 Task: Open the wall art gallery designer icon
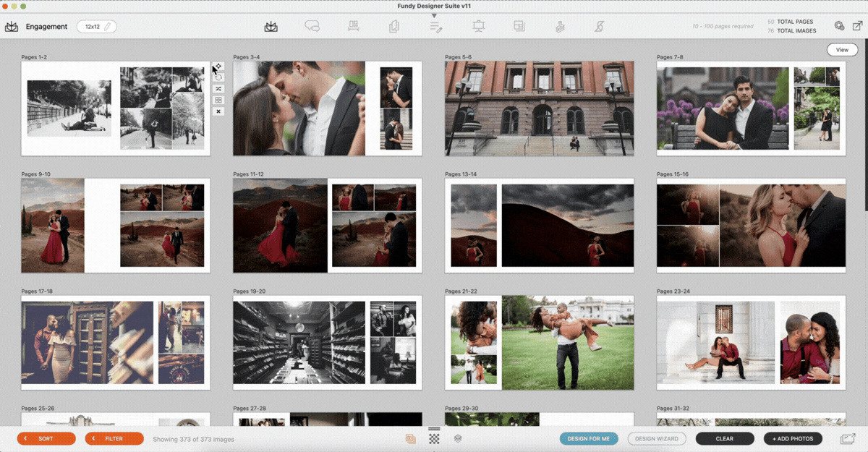354,27
